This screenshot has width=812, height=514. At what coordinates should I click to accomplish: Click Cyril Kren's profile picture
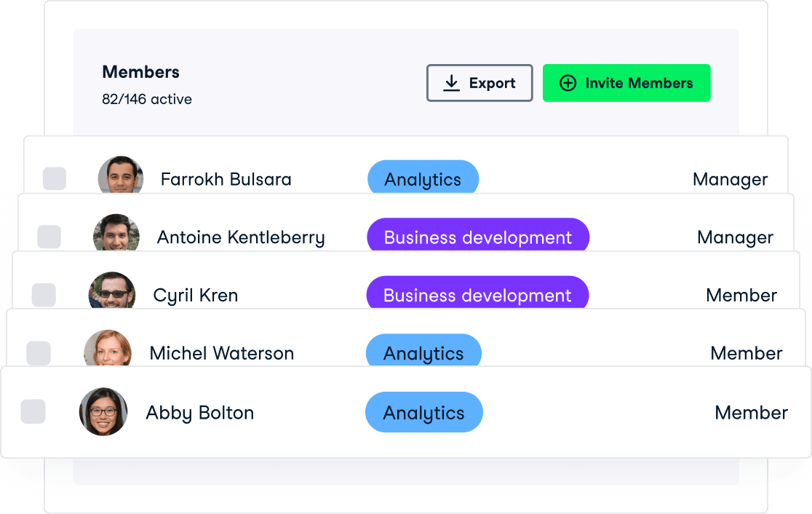[x=112, y=291]
